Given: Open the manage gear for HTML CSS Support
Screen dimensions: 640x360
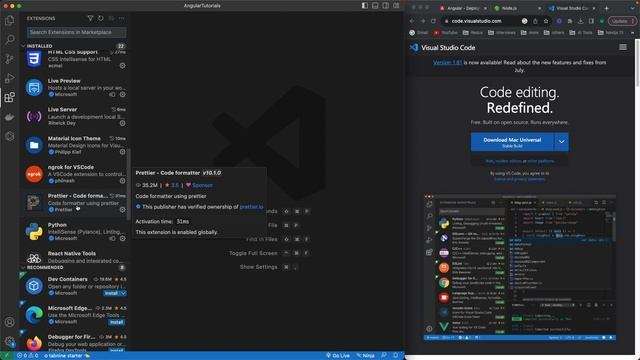Looking at the screenshot, I should [122, 65].
